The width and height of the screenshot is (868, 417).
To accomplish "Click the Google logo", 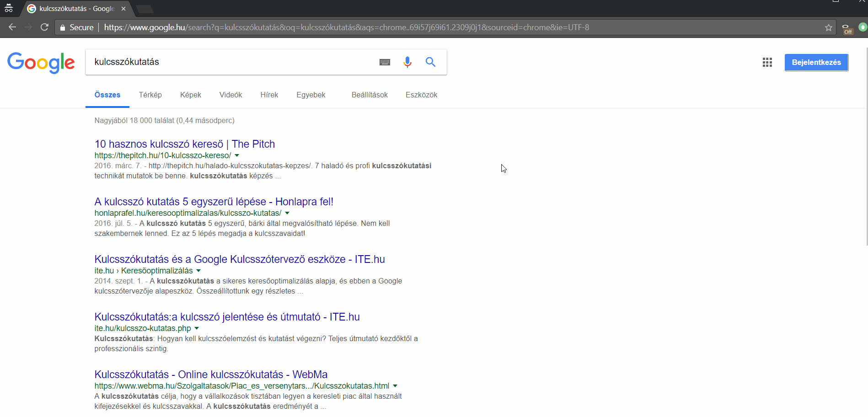I will coord(41,63).
